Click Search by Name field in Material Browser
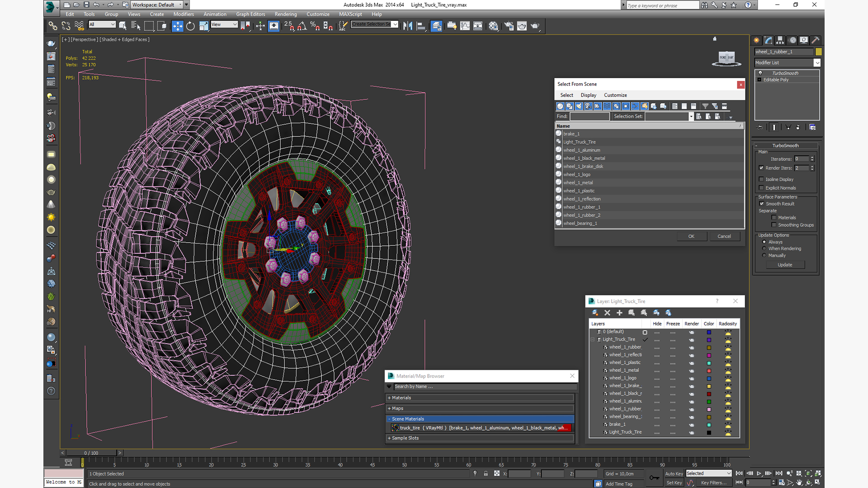The height and width of the screenshot is (488, 868). [485, 387]
